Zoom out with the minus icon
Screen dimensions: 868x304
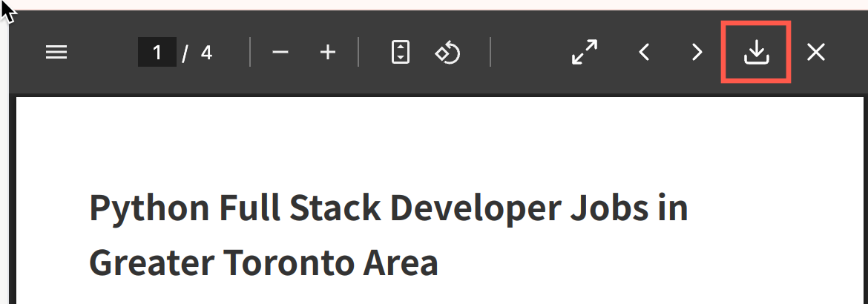pyautogui.click(x=280, y=53)
